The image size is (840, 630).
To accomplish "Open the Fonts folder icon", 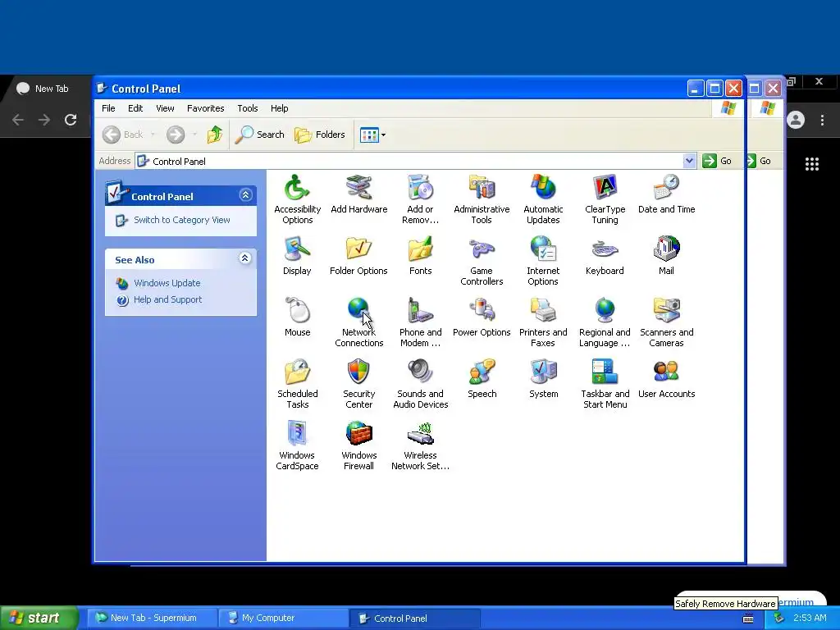I will click(x=421, y=256).
